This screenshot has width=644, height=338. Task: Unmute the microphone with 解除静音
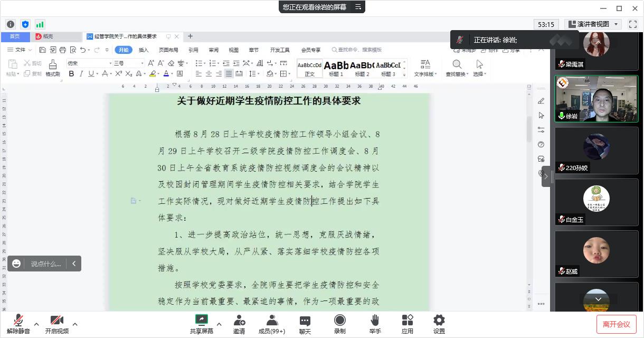click(x=18, y=323)
